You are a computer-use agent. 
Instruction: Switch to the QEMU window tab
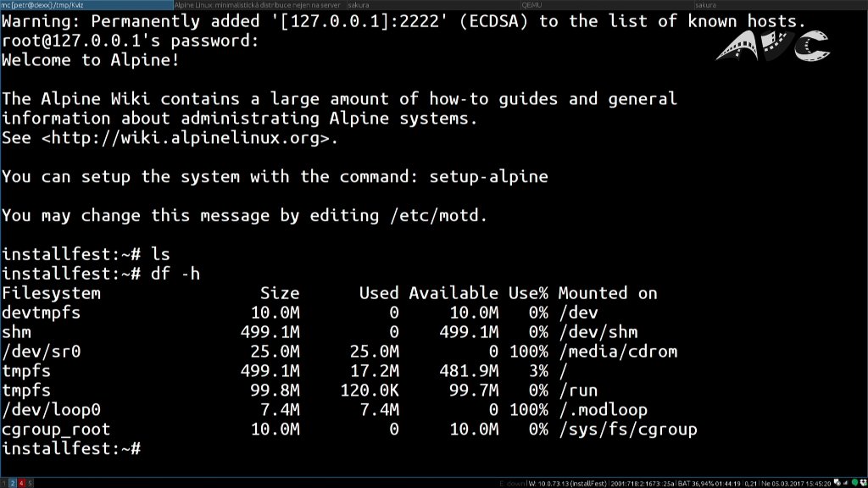pyautogui.click(x=607, y=5)
